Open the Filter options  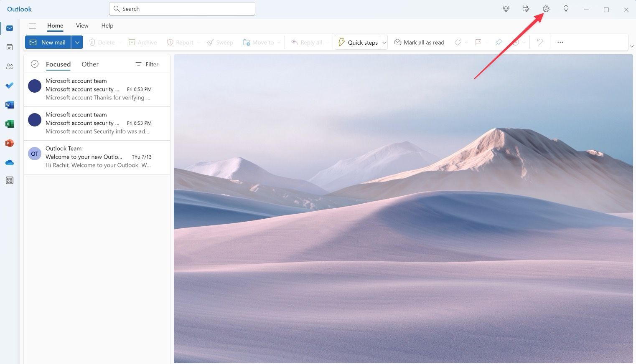147,64
